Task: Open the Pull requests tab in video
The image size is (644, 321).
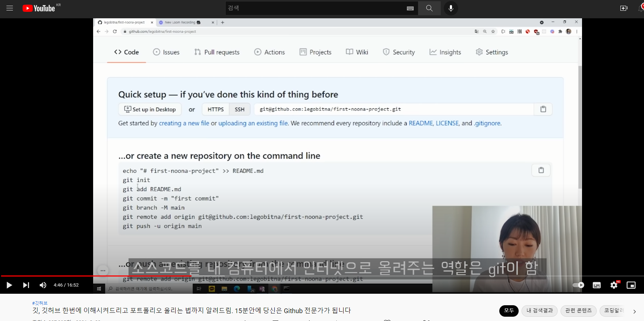Action: click(217, 52)
